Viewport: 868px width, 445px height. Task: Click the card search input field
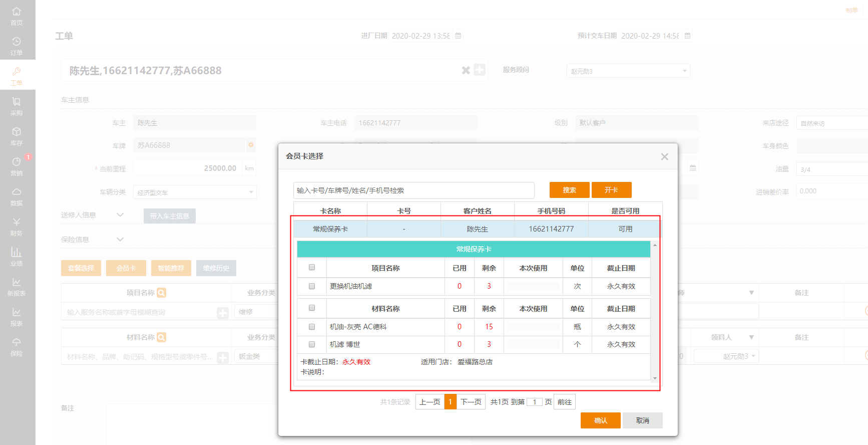pyautogui.click(x=414, y=190)
